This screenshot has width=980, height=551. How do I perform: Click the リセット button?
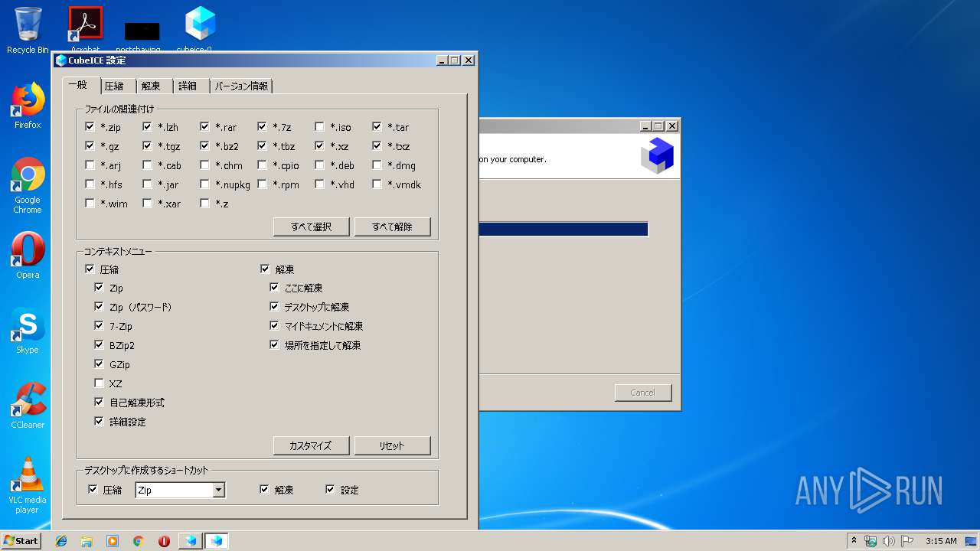(x=393, y=445)
